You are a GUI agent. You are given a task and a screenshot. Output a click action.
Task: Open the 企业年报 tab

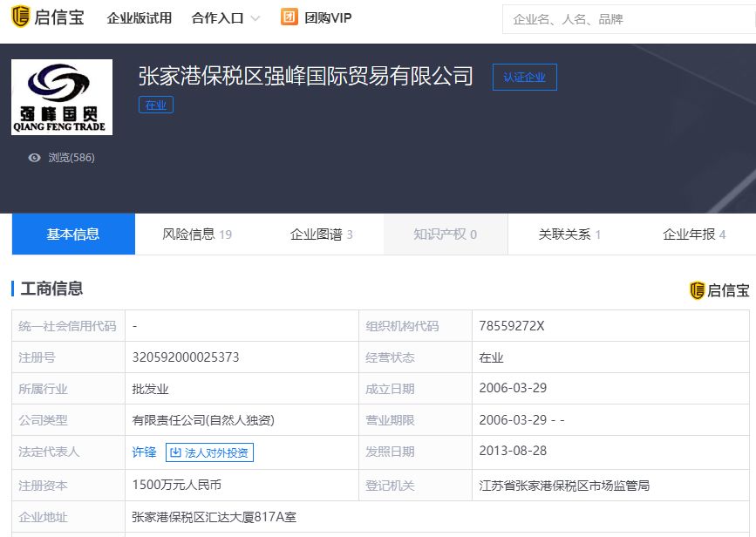tap(689, 233)
